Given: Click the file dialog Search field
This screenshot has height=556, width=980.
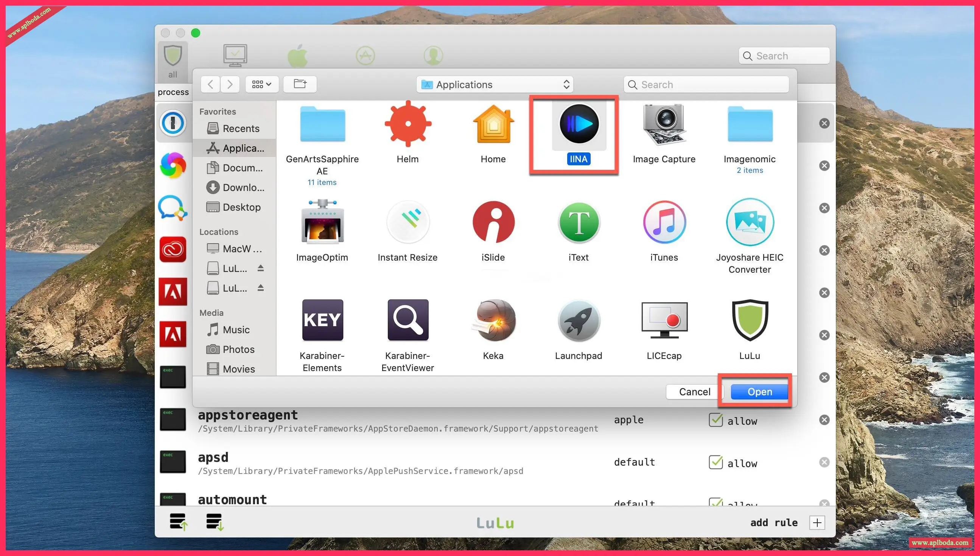Looking at the screenshot, I should (x=706, y=84).
